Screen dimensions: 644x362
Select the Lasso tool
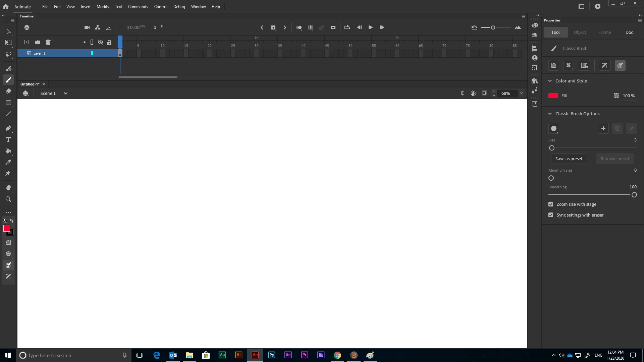[x=8, y=54]
